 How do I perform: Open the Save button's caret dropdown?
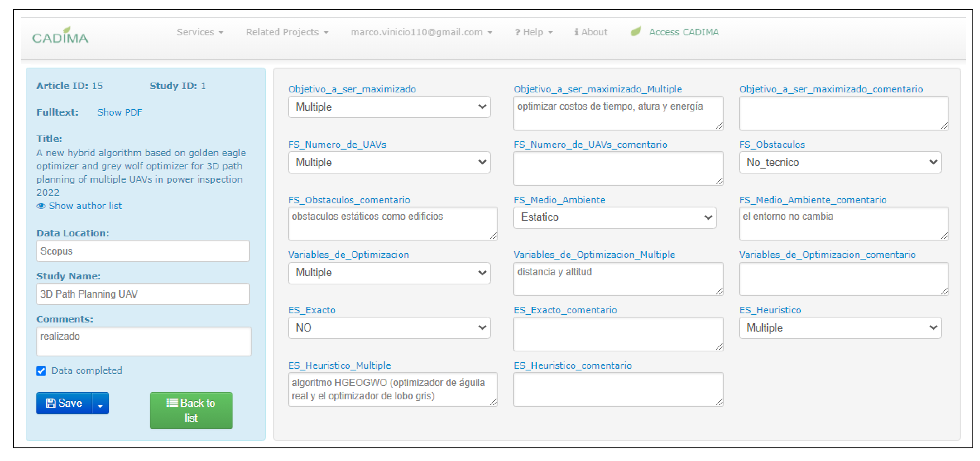pyautogui.click(x=100, y=404)
